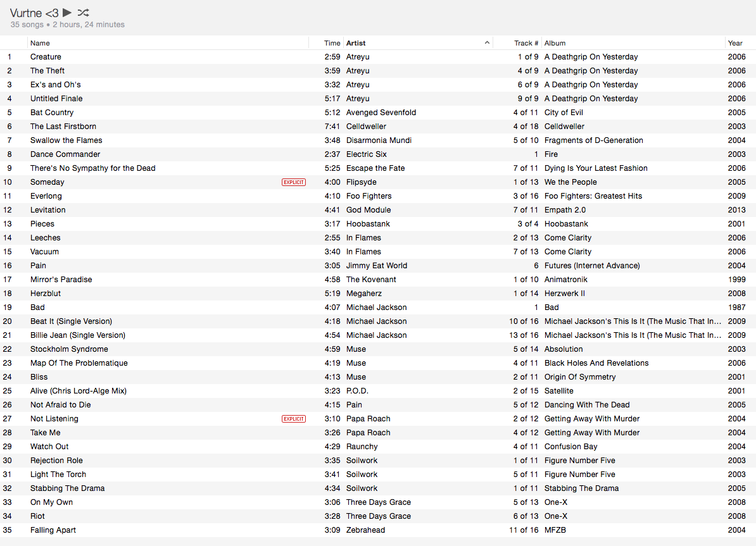Click artist Avenged Sevenfold
The width and height of the screenshot is (756, 546).
click(381, 113)
